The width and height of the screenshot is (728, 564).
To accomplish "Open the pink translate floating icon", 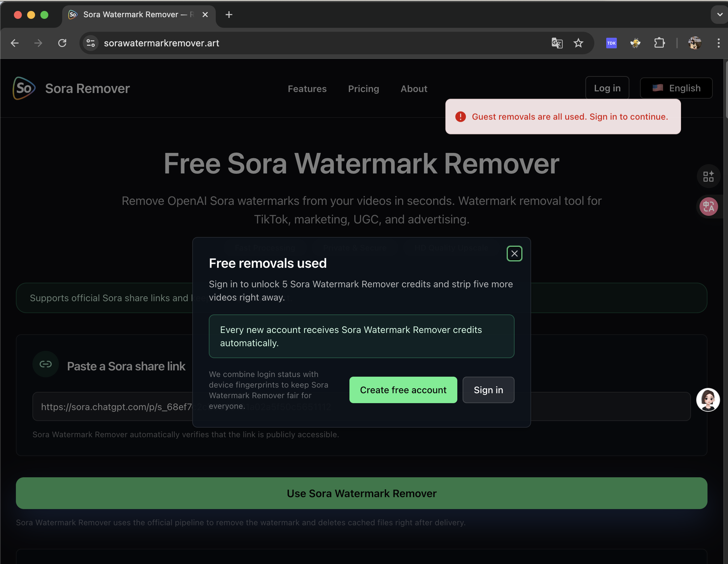I will point(709,207).
